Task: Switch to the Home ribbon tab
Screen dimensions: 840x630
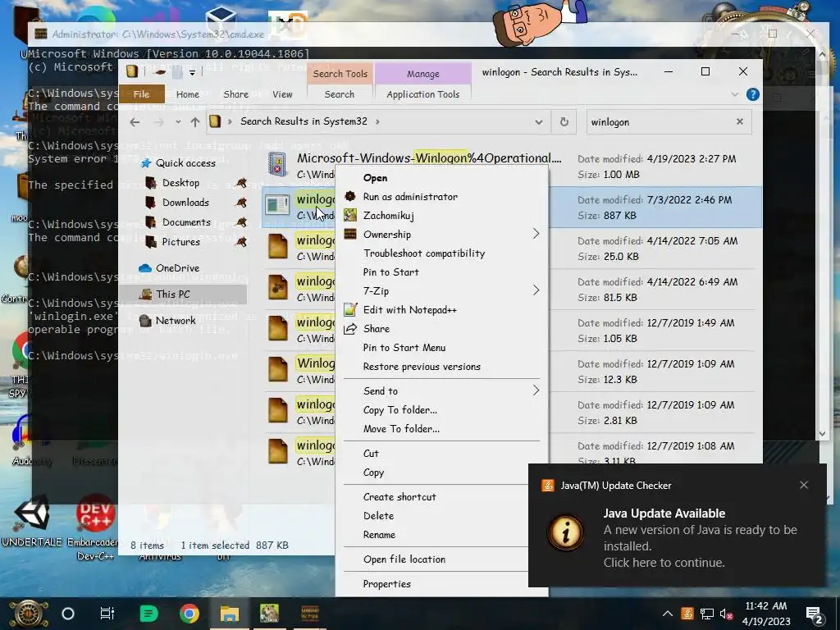Action: 188,94
